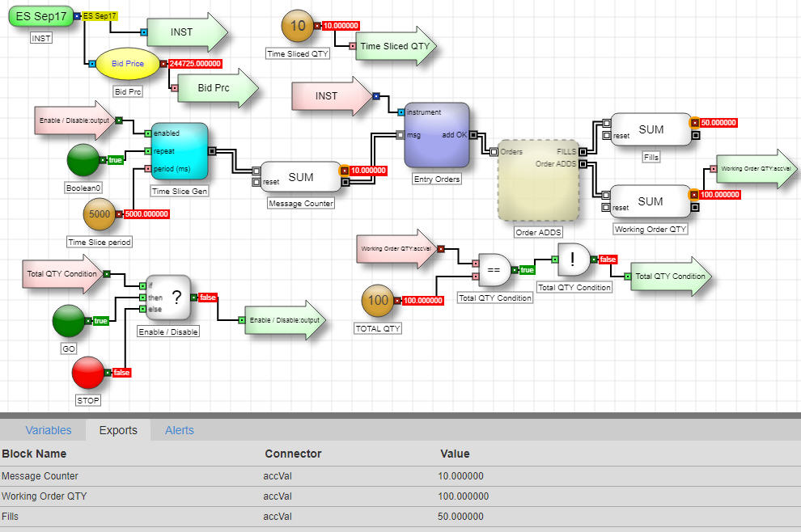Select the Working Order QTY row in exports
This screenshot has width=801, height=532.
click(x=243, y=496)
